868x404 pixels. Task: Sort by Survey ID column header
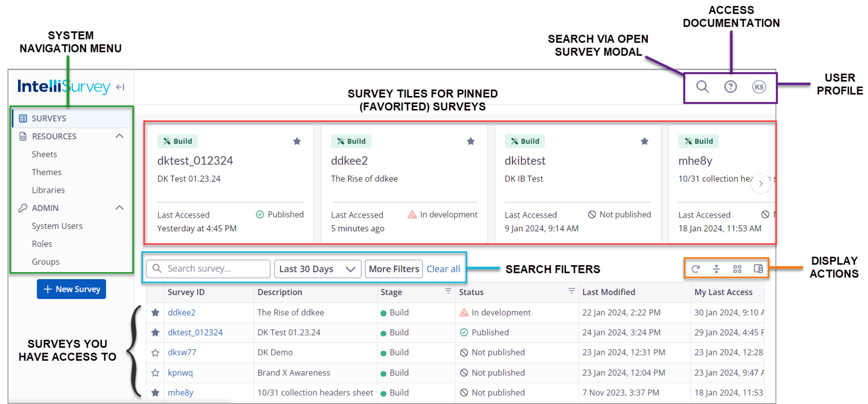point(186,292)
